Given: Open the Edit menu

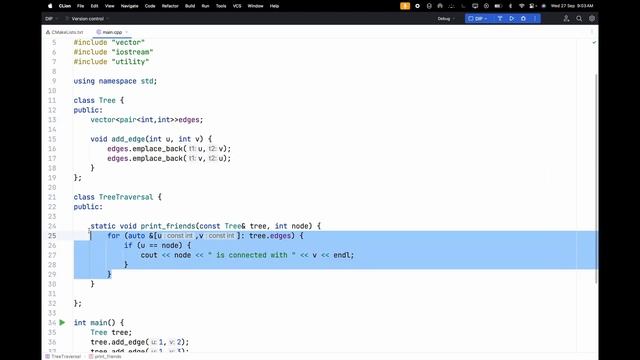Looking at the screenshot, I should (94, 6).
